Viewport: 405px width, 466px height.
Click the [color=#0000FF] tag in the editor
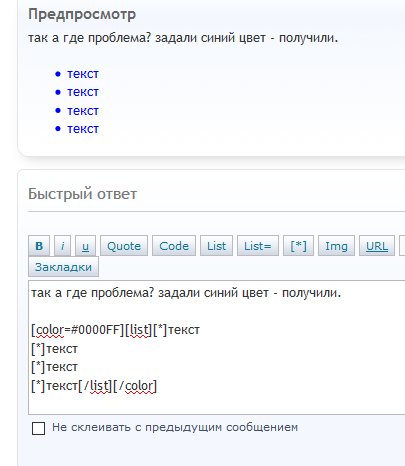[78, 330]
